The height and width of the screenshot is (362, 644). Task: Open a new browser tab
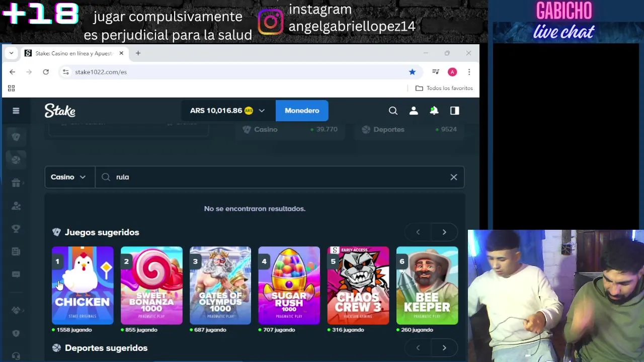[138, 53]
